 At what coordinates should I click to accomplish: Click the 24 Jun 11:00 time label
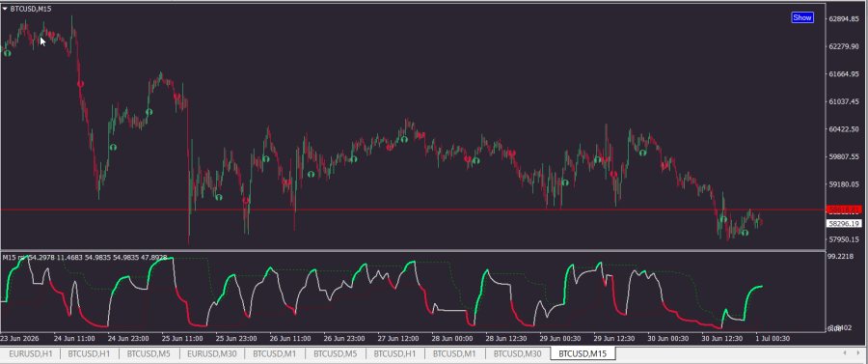pos(74,339)
